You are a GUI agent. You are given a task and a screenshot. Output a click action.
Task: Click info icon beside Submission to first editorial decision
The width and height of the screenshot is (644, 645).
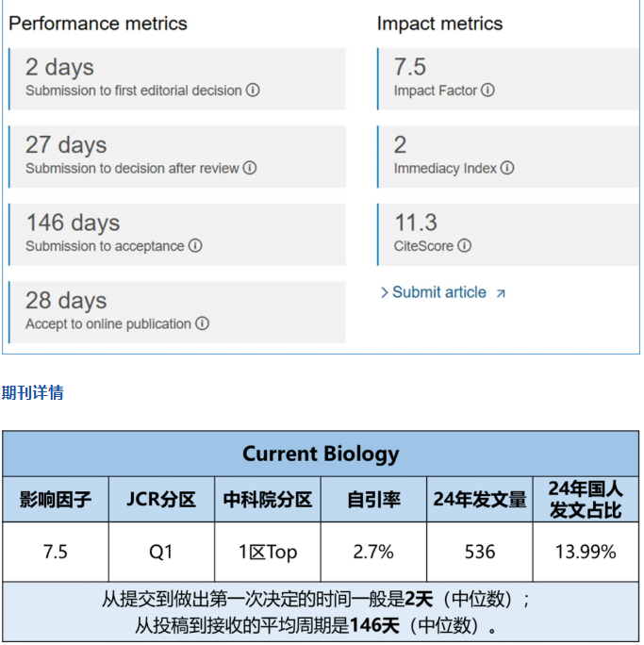pyautogui.click(x=253, y=91)
